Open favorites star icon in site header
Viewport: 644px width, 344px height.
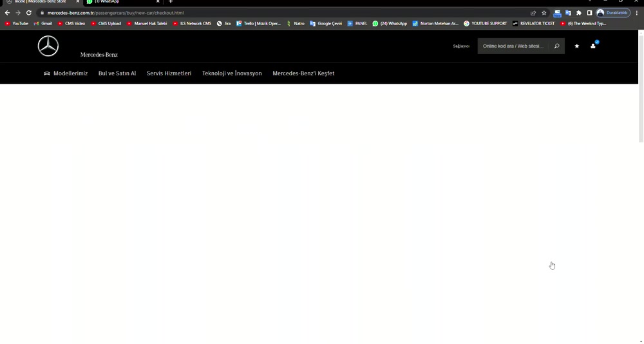[x=576, y=46]
